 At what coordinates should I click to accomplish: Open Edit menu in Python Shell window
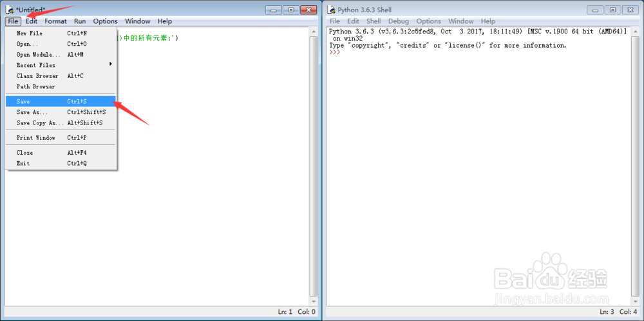(353, 21)
